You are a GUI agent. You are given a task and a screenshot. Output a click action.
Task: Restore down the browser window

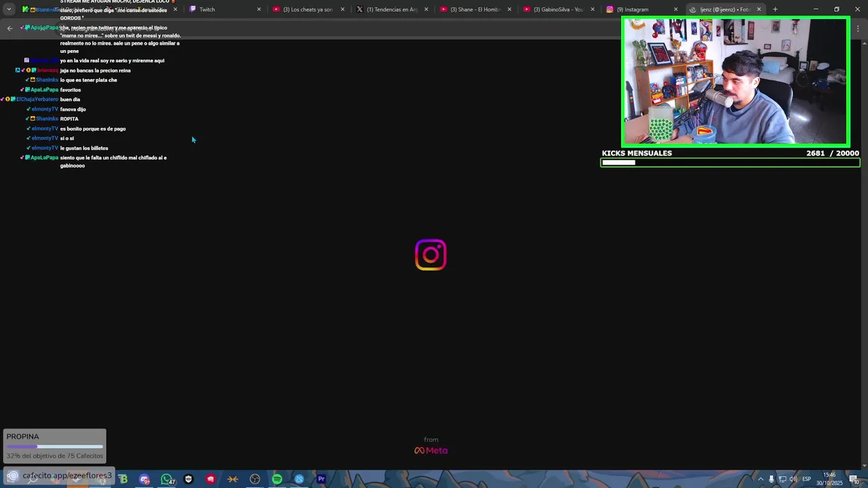click(836, 9)
